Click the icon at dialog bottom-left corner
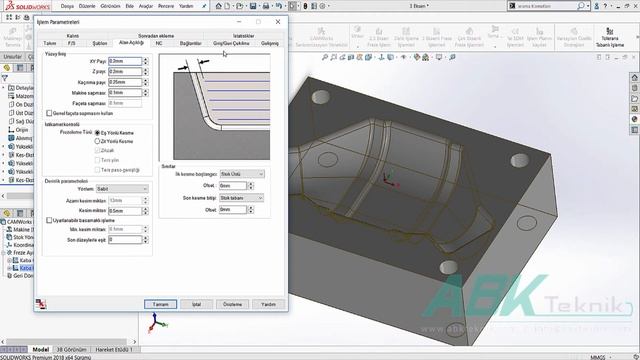 tap(41, 304)
